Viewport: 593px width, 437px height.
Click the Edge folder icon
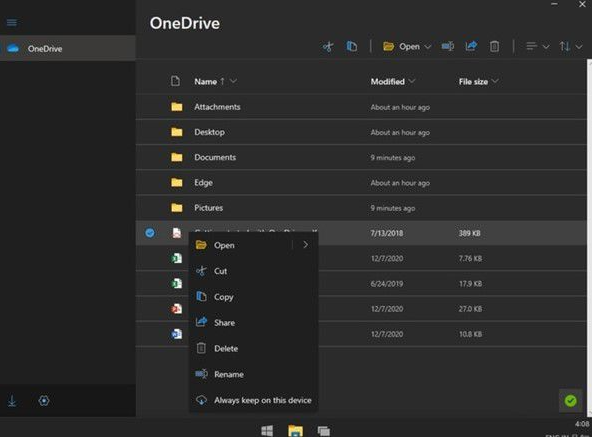(177, 183)
